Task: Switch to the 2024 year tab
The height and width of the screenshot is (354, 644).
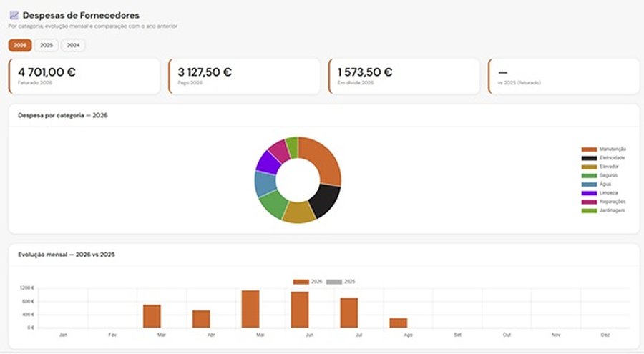Action: tap(73, 45)
